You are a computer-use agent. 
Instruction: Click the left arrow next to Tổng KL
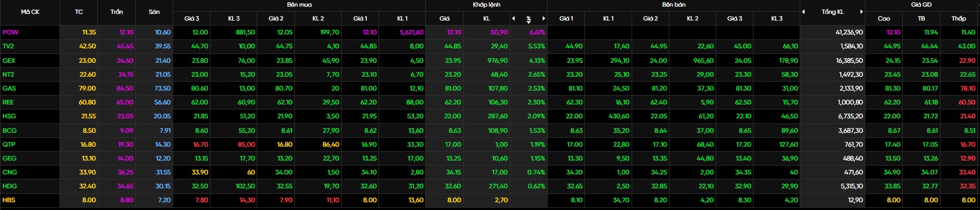[804, 12]
